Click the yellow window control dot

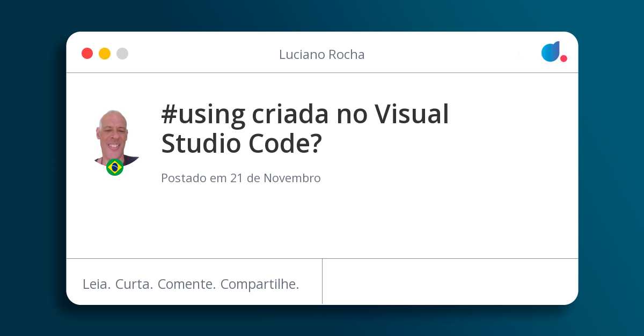(x=105, y=54)
